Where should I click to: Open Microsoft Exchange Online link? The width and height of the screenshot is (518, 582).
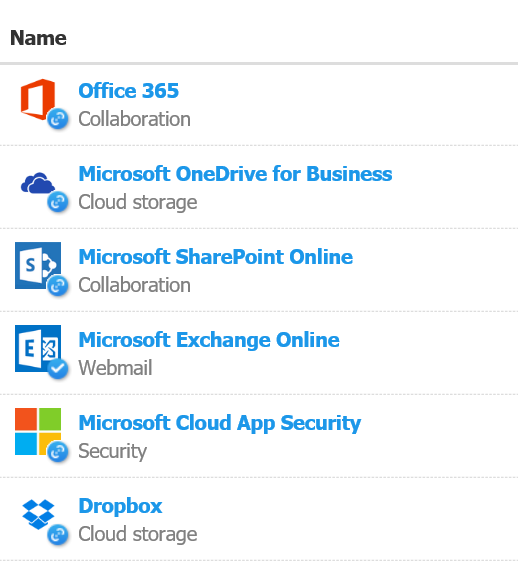(209, 340)
